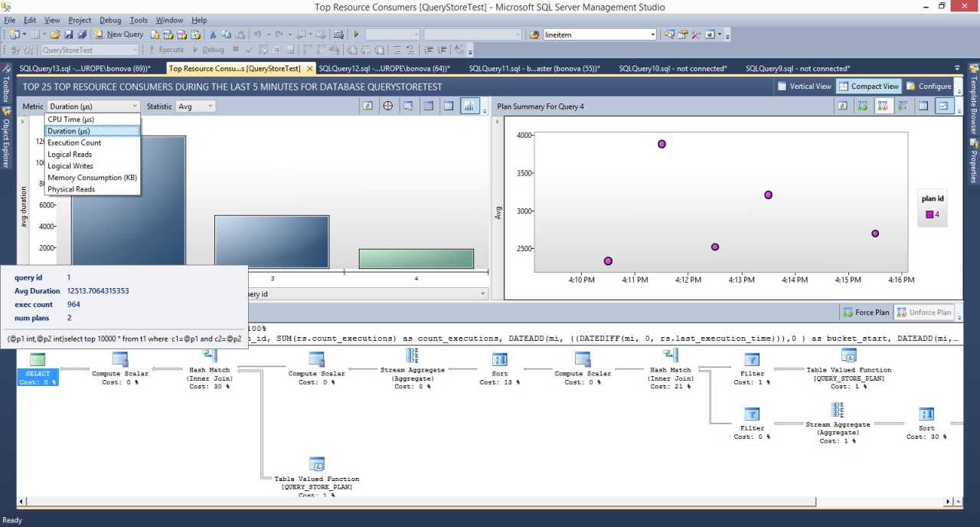Click the view query text icon
The height and width of the screenshot is (527, 980).
click(408, 106)
